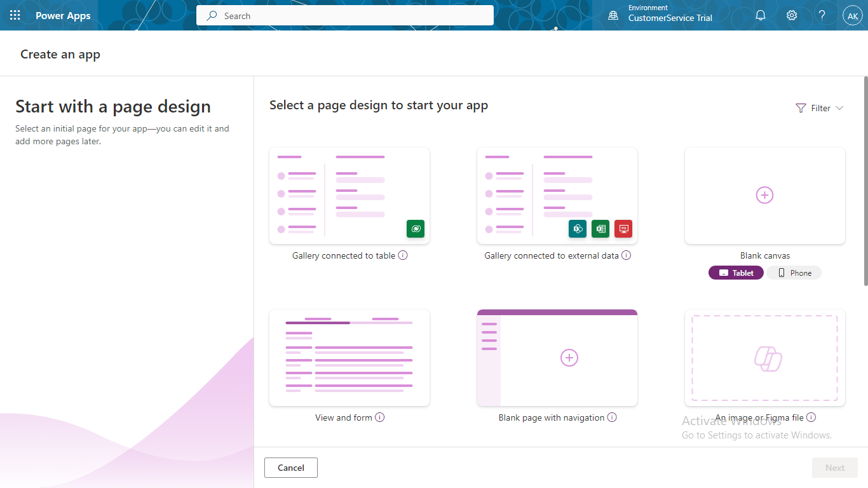Screen dimensions: 868x488
Task: Click the Power Apps home link
Action: [63, 15]
